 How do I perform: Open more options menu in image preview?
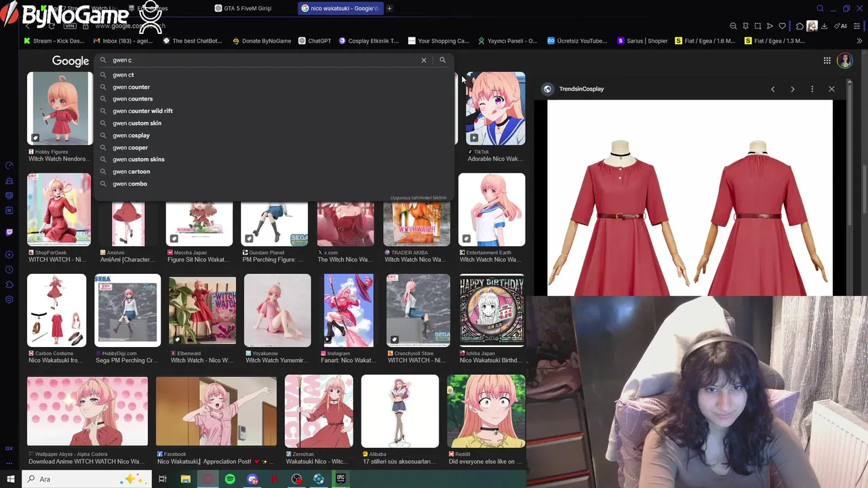coord(812,89)
